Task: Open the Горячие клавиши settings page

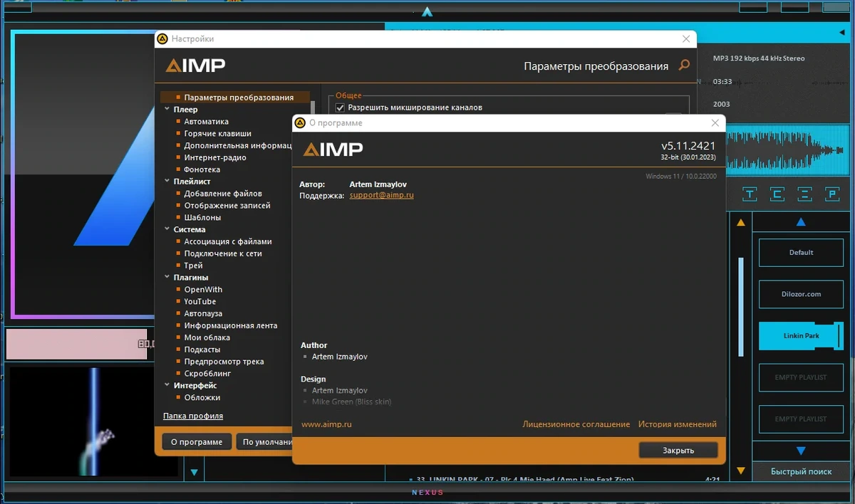Action: pyautogui.click(x=217, y=134)
